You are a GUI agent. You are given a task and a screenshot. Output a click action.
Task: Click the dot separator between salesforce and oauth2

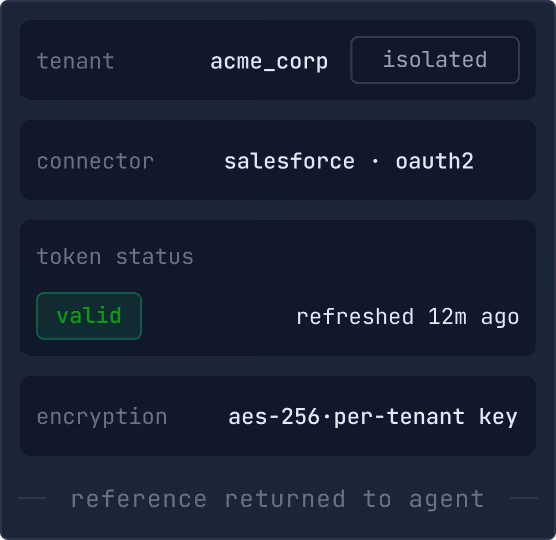(x=375, y=162)
